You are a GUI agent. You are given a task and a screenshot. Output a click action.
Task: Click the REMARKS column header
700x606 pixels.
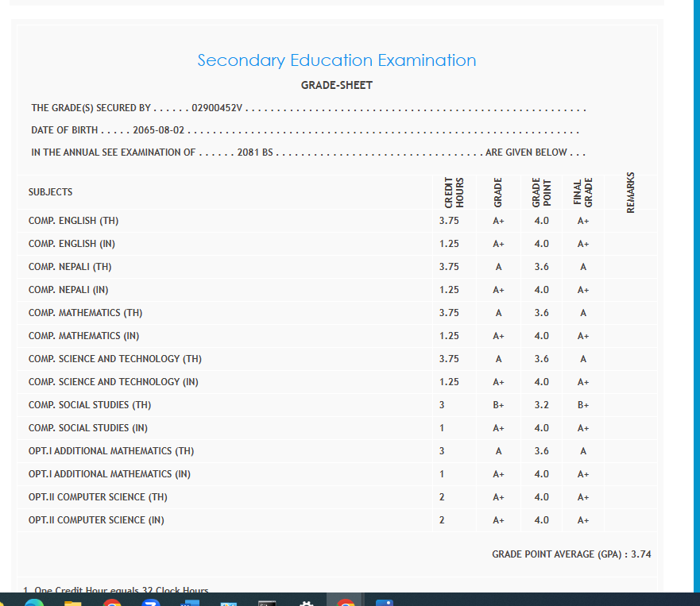[x=631, y=192]
